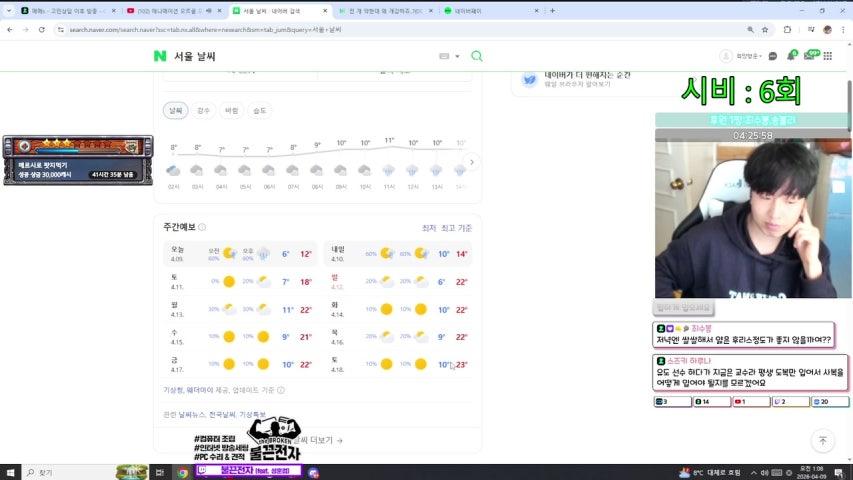Screen dimensions: 853x480
Task: Click the 02시 hourly weather icon
Action: coord(173,171)
